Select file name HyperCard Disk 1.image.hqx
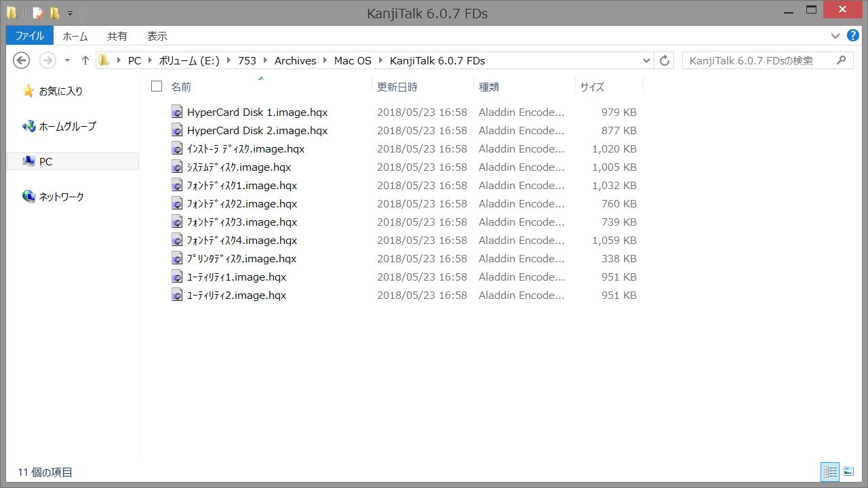 pos(257,112)
